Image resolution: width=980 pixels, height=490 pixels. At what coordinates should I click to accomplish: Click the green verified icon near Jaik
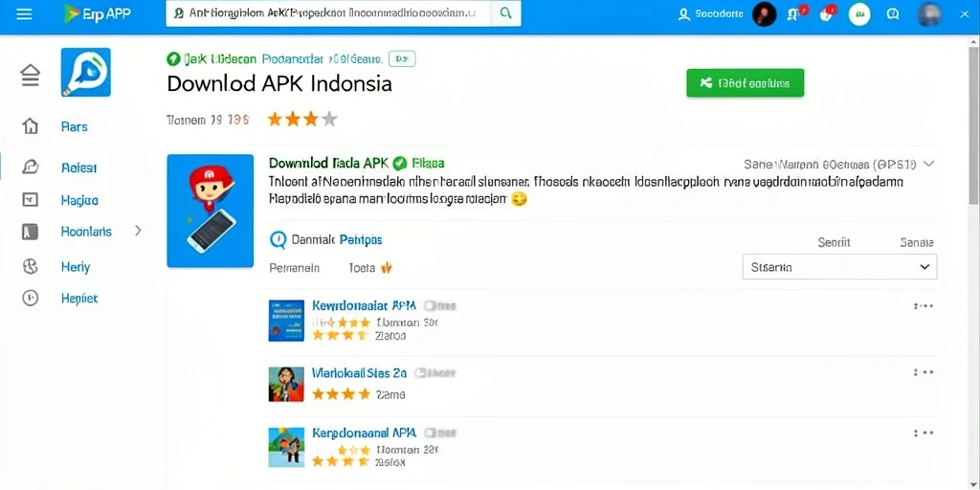pos(173,58)
